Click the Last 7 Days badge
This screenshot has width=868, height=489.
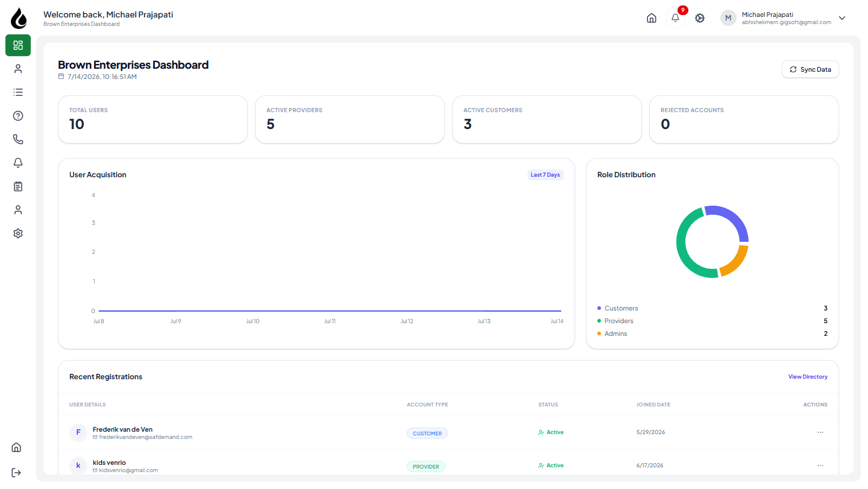point(546,175)
